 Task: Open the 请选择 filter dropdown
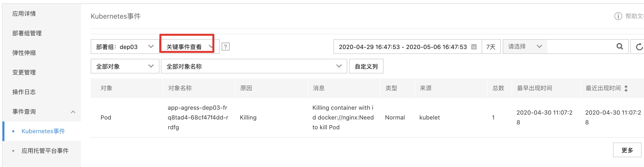pos(525,47)
